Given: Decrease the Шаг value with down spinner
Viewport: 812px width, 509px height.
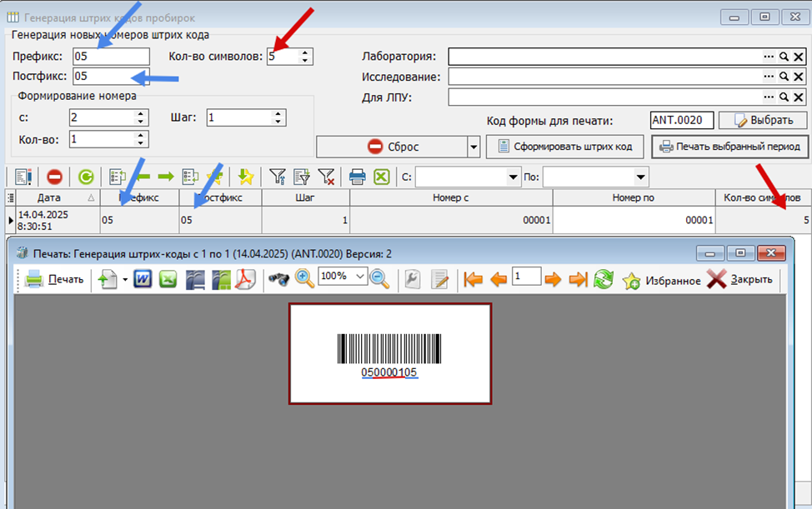Looking at the screenshot, I should click(278, 122).
